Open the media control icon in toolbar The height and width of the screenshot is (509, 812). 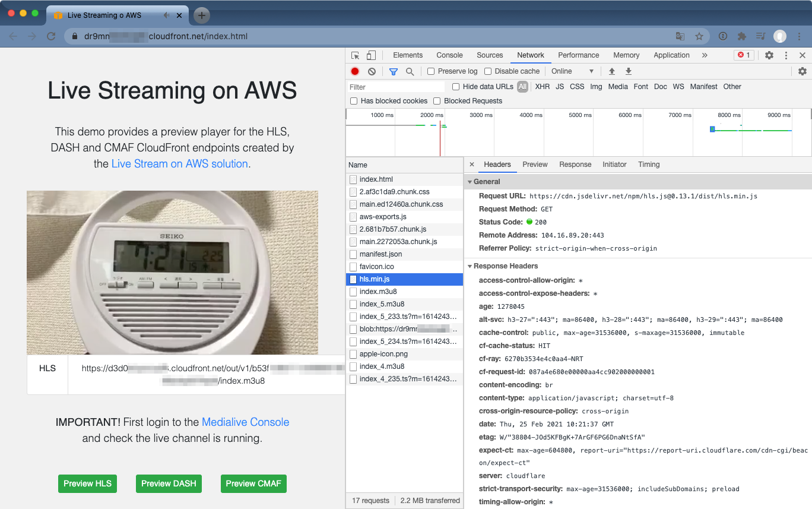[760, 36]
